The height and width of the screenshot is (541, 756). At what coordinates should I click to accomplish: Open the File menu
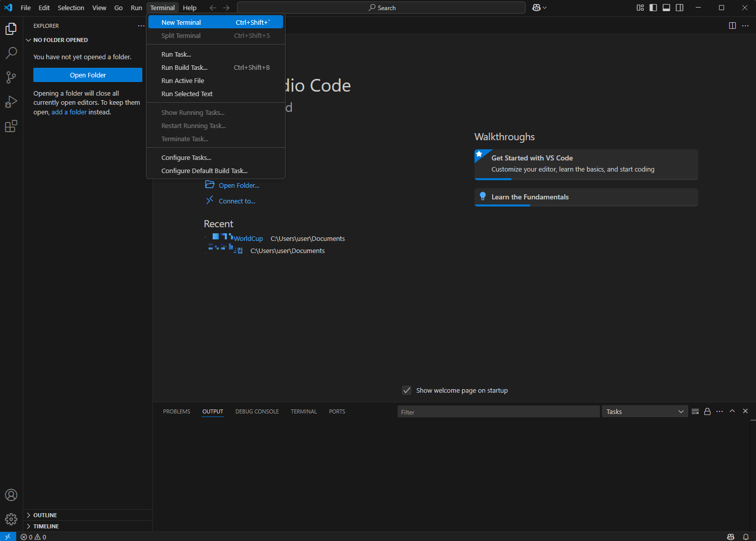point(26,8)
